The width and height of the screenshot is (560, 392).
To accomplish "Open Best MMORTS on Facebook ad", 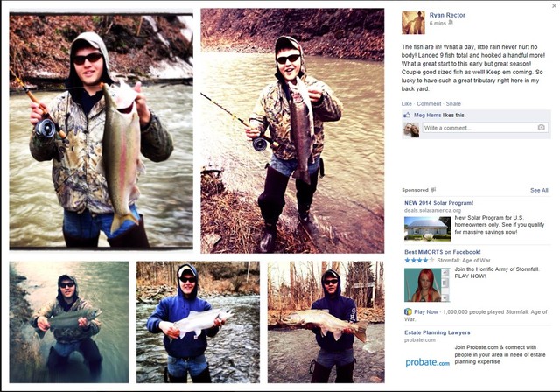I will click(x=443, y=252).
